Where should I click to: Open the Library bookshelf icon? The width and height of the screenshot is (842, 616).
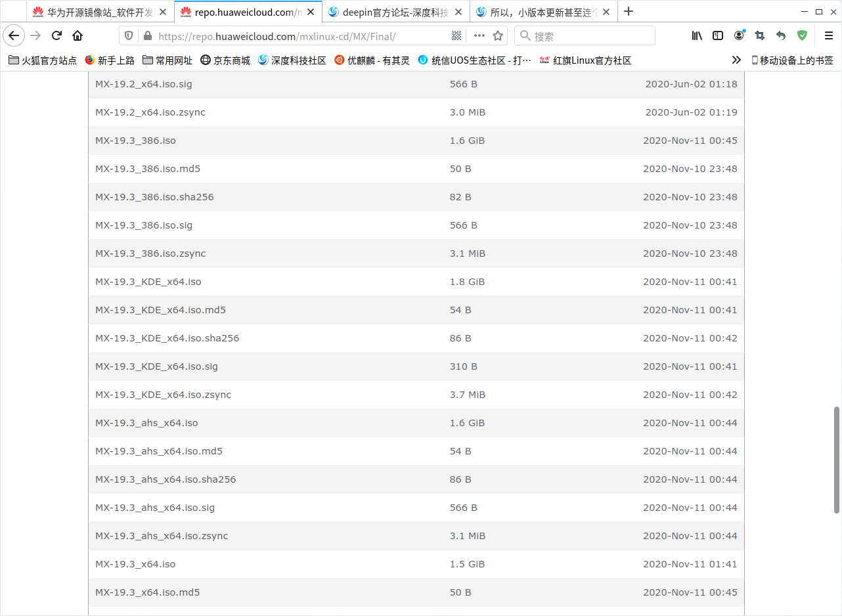(x=697, y=35)
